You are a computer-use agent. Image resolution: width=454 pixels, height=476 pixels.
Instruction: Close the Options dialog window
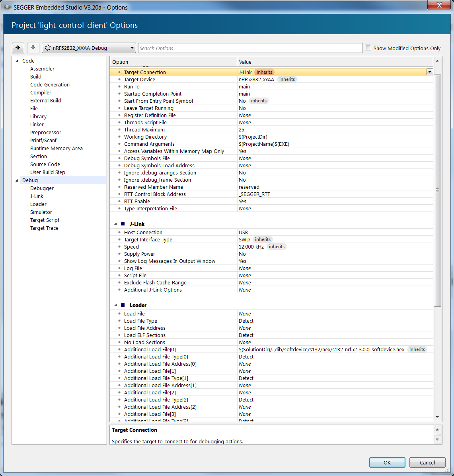click(439, 5)
